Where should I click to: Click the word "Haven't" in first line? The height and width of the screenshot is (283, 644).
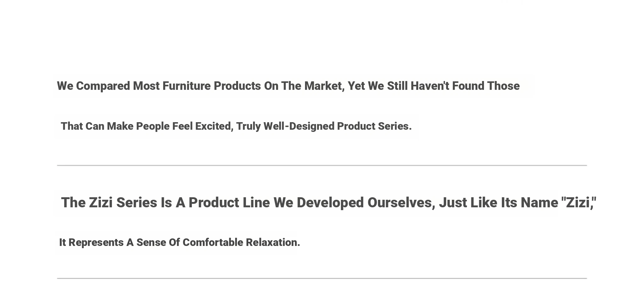(430, 86)
